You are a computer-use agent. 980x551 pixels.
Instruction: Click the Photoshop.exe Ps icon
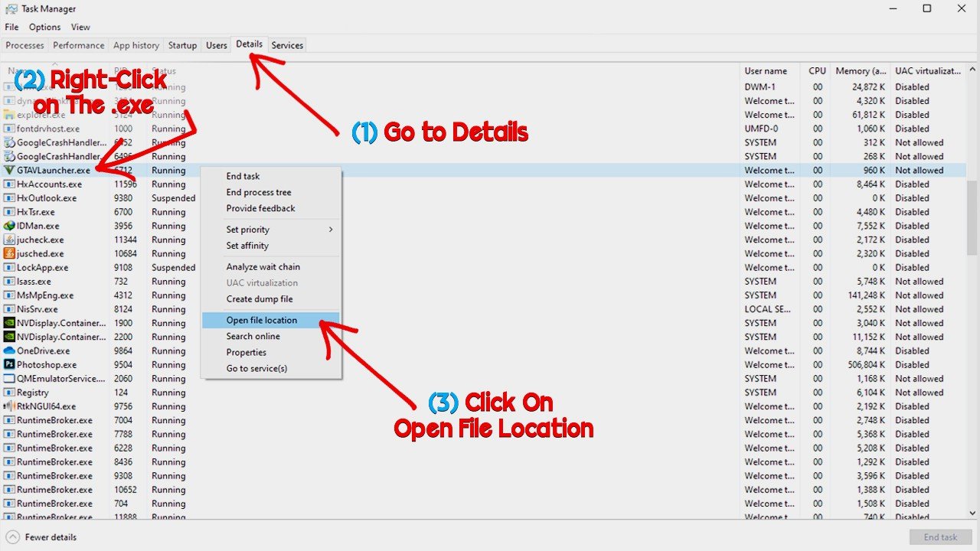[x=10, y=364]
